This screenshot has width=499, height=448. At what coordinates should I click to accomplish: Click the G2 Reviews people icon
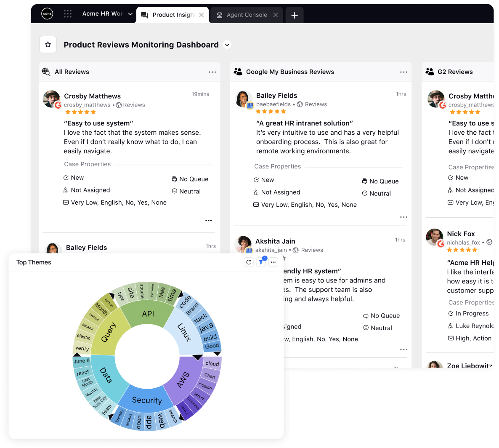[430, 72]
